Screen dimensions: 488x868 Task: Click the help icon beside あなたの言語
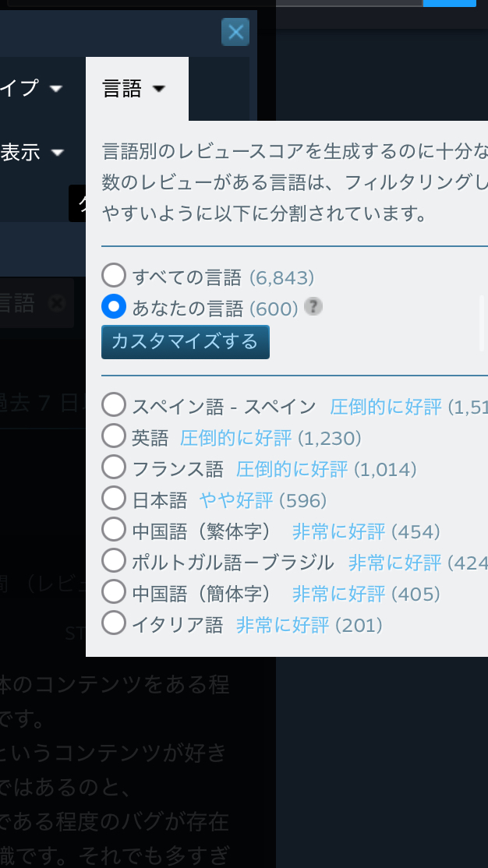click(313, 307)
